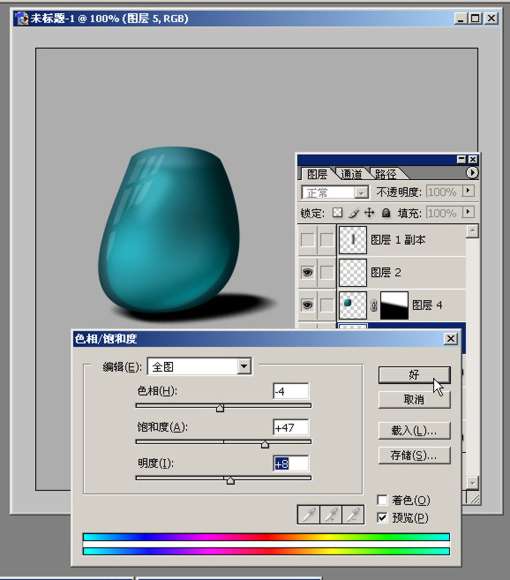The height and width of the screenshot is (580, 510).
Task: Switch to the 图层 layers tab
Action: coord(317,174)
